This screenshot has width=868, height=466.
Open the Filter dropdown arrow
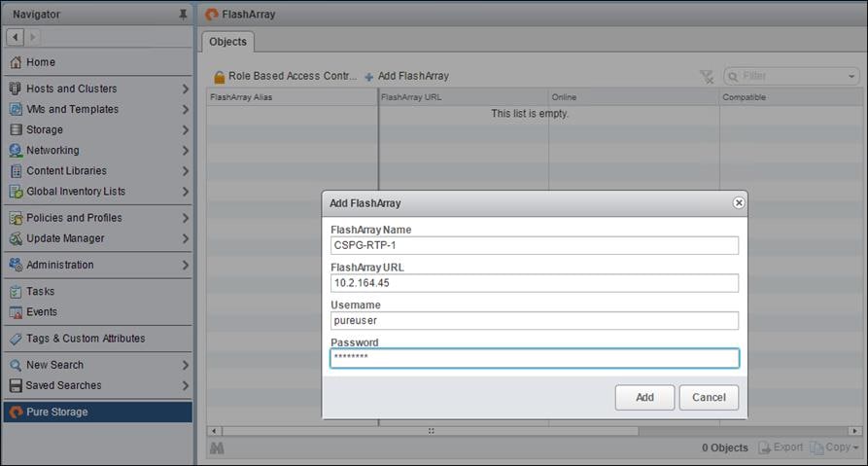pos(851,77)
